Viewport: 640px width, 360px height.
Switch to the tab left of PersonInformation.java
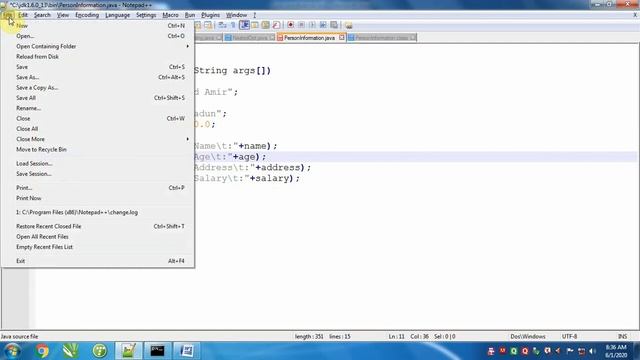coord(250,38)
